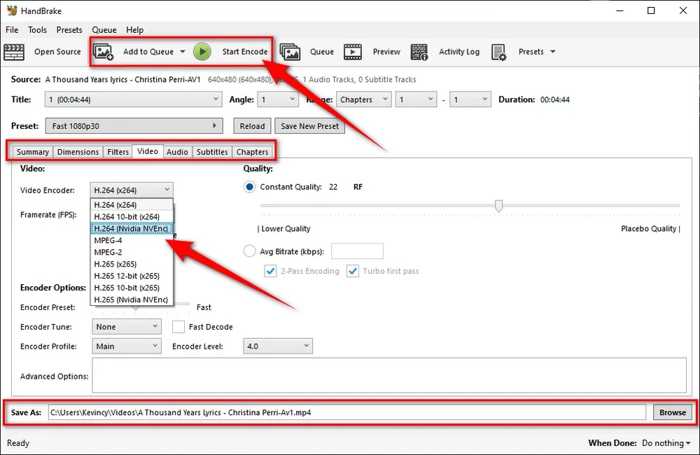This screenshot has height=455, width=700.
Task: Select H.265 (Nvidia NVEnc) option
Action: tap(132, 300)
